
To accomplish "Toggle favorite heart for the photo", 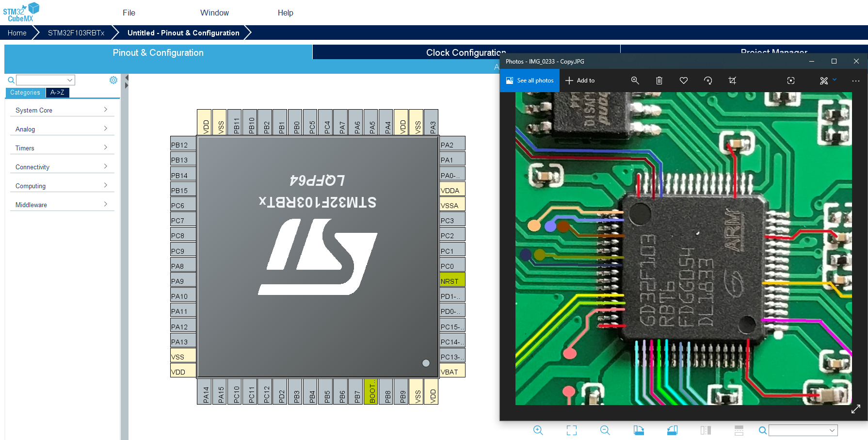I will tap(683, 81).
